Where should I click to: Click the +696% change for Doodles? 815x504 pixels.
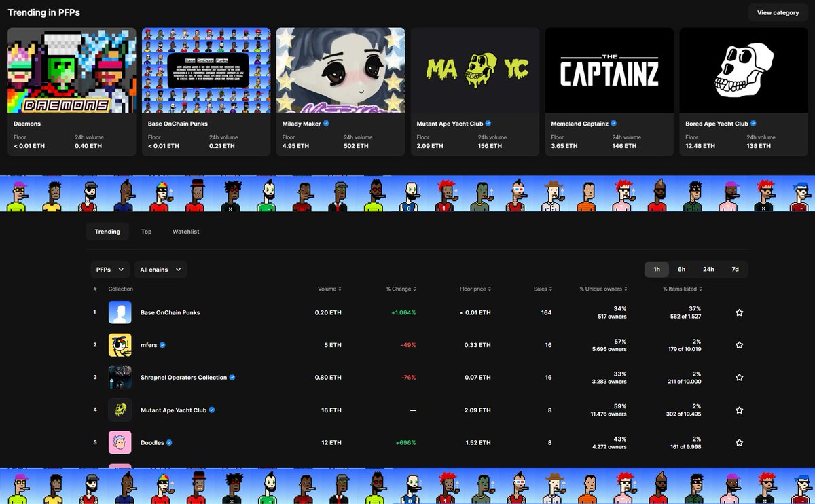pyautogui.click(x=405, y=442)
